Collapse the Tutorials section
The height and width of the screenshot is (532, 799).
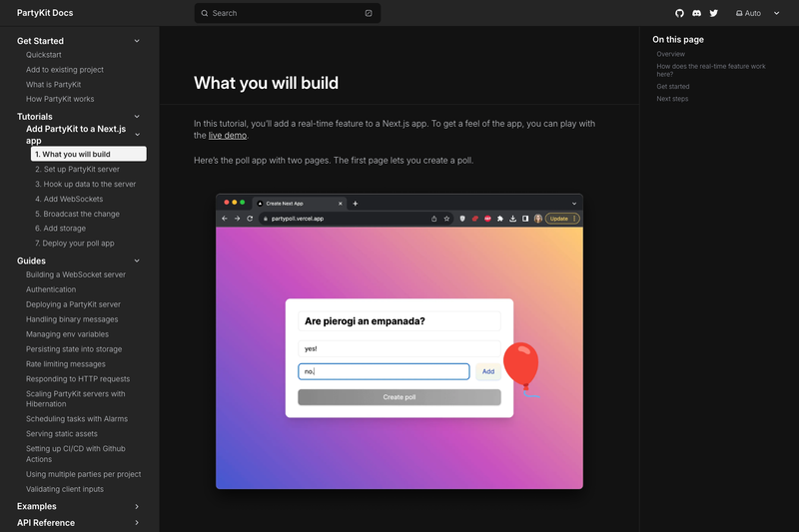tap(137, 117)
